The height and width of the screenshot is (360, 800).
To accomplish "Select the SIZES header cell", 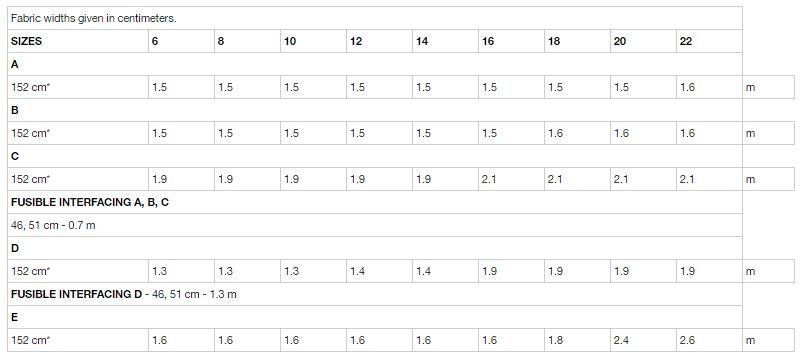I will coord(78,41).
